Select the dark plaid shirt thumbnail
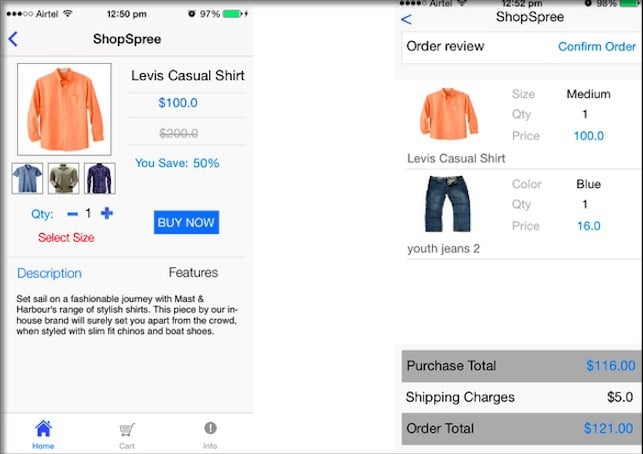The image size is (643, 454). coord(100,178)
